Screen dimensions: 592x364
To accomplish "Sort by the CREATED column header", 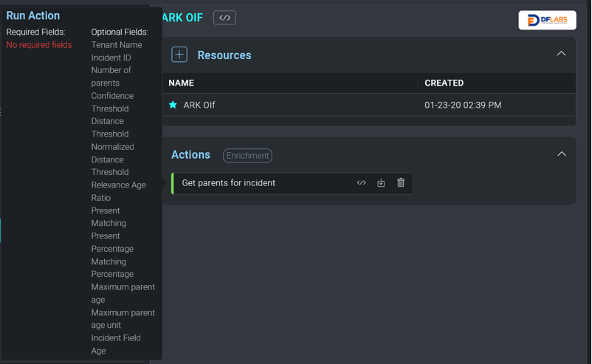I will (444, 83).
